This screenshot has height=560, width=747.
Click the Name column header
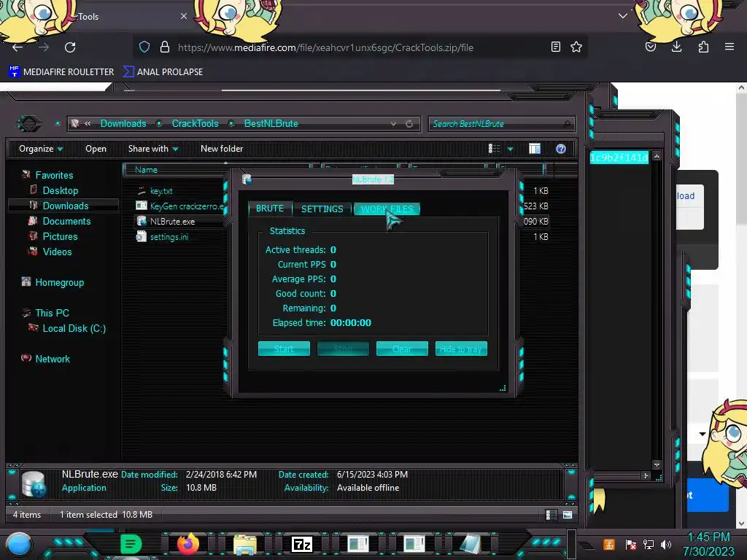[x=146, y=169]
